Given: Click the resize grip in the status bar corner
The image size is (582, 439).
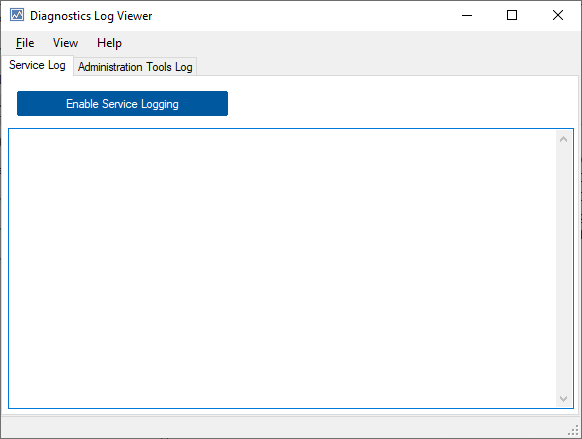Looking at the screenshot, I should click(573, 430).
